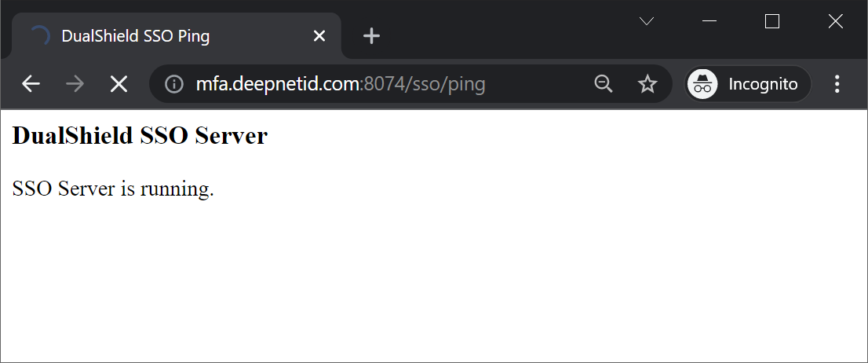Click the address bar URL
The image size is (868, 363).
pyautogui.click(x=341, y=84)
